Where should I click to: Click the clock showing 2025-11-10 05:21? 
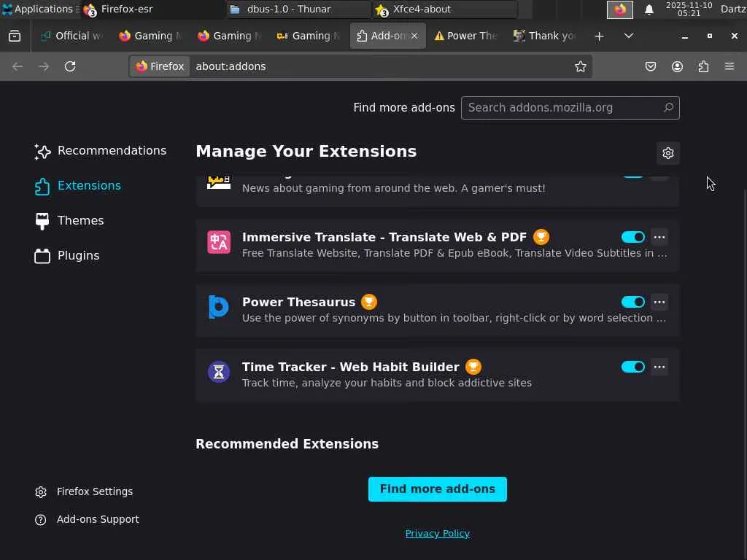click(689, 9)
